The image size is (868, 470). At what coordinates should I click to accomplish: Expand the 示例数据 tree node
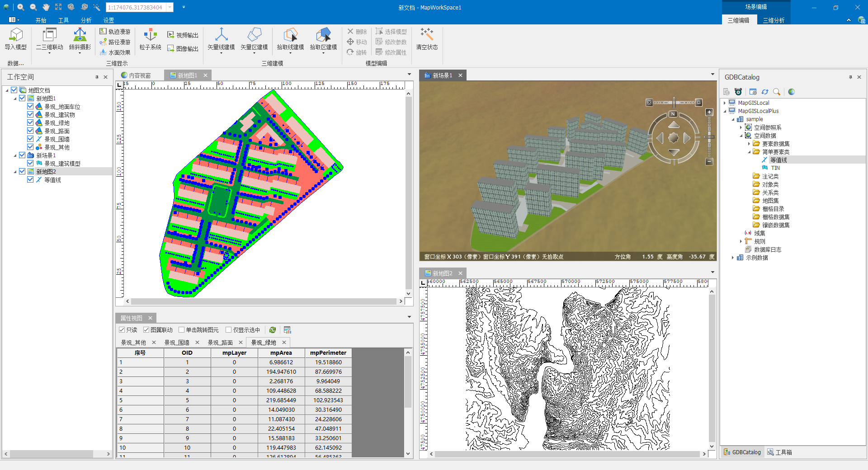[733, 258]
